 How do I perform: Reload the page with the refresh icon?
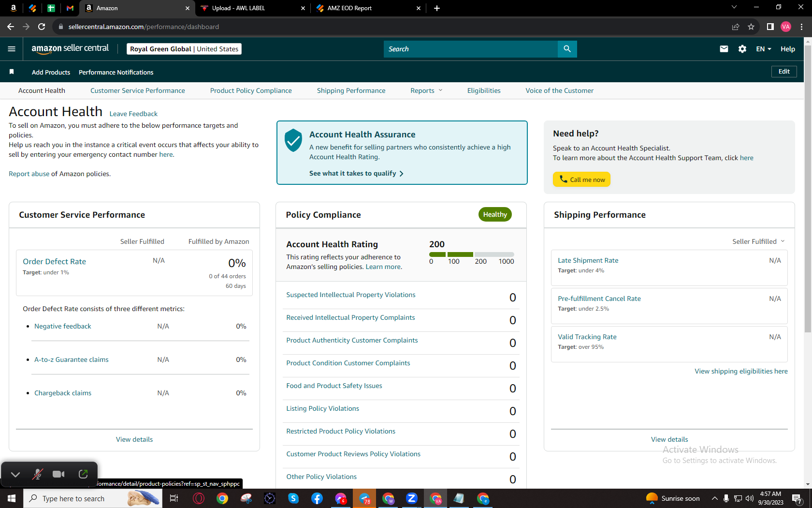click(x=42, y=27)
